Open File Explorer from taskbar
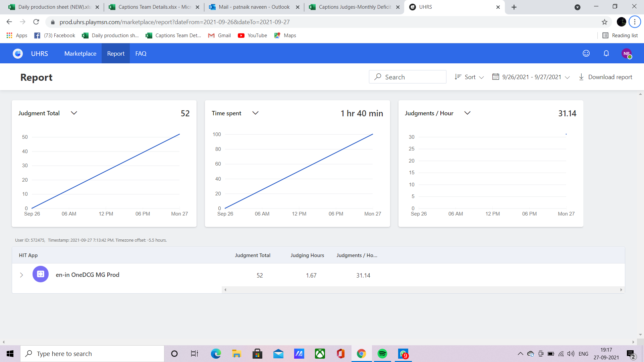The width and height of the screenshot is (644, 362). click(x=236, y=354)
